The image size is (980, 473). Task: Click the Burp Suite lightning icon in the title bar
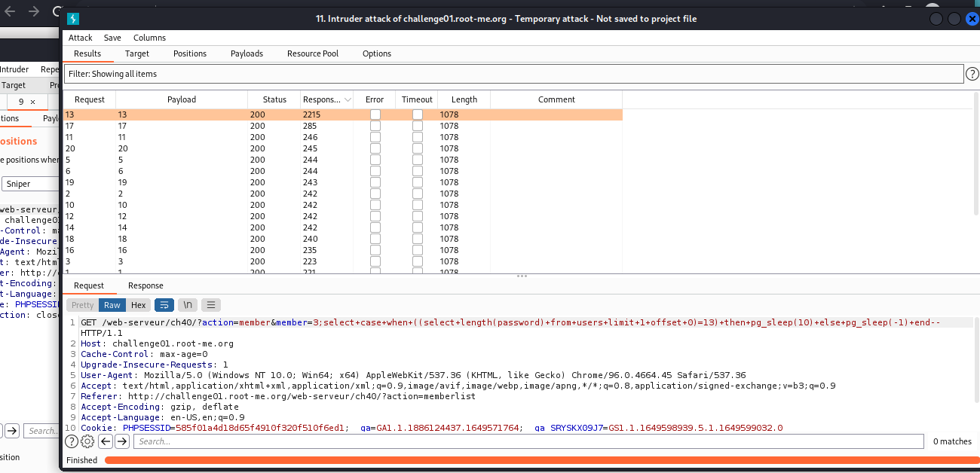(73, 19)
